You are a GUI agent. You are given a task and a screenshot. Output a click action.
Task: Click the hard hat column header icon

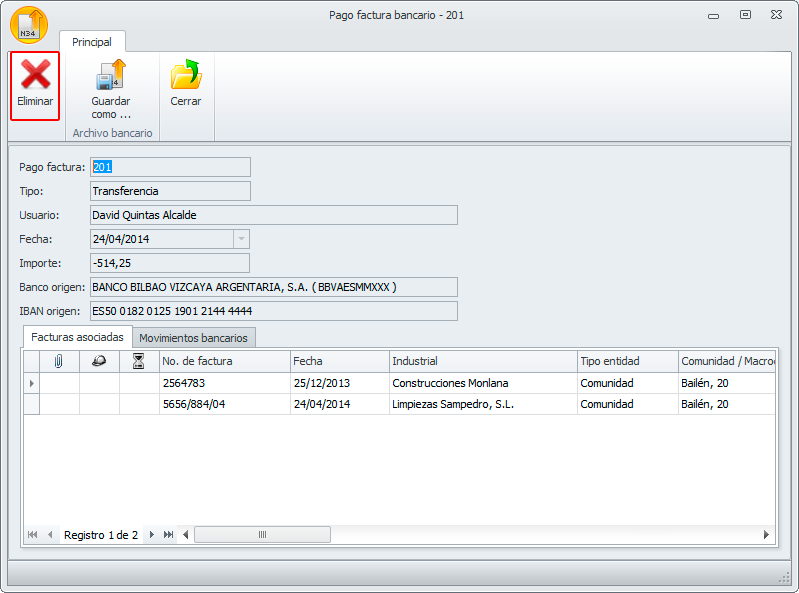click(99, 361)
